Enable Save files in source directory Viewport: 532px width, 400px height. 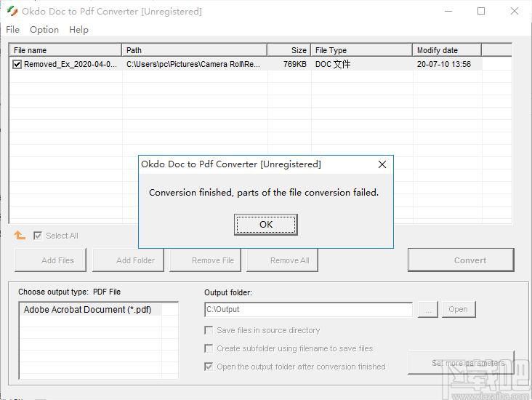coord(209,330)
